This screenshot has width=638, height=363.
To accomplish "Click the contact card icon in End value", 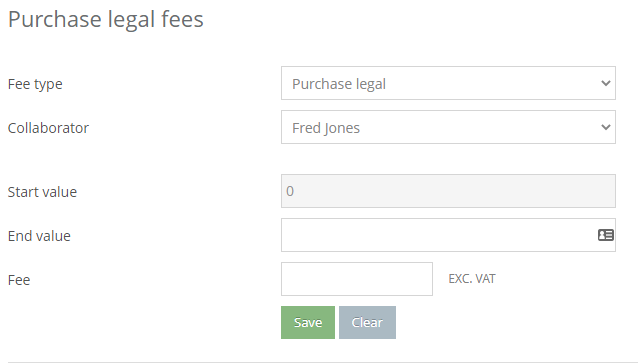I will pos(605,235).
